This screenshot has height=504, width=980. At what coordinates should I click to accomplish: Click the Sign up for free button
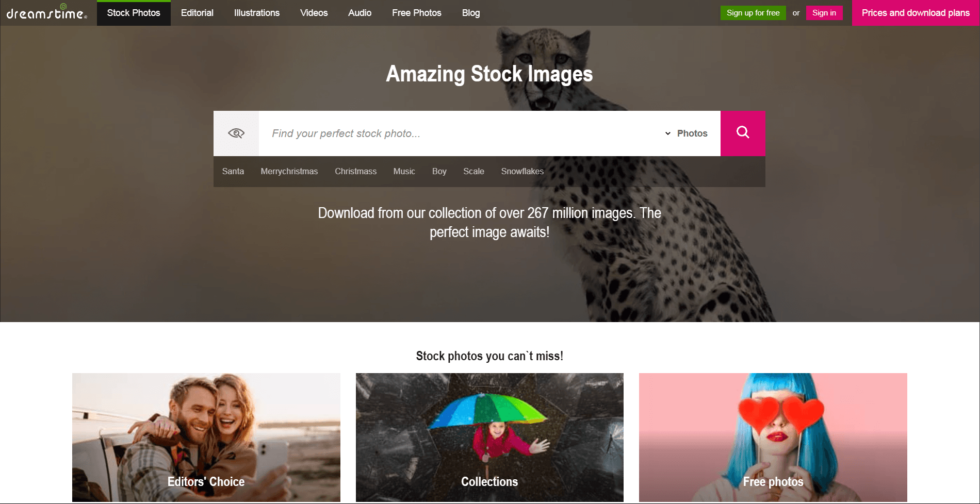click(753, 13)
